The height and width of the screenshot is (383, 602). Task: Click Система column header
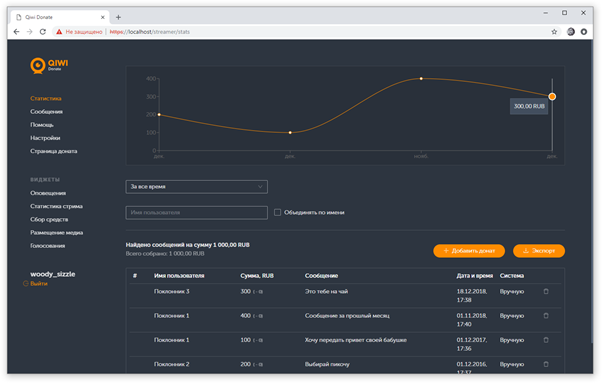[512, 276]
